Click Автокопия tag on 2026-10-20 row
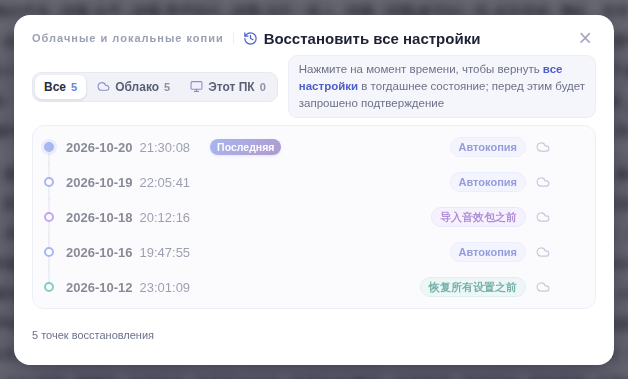 [x=487, y=147]
